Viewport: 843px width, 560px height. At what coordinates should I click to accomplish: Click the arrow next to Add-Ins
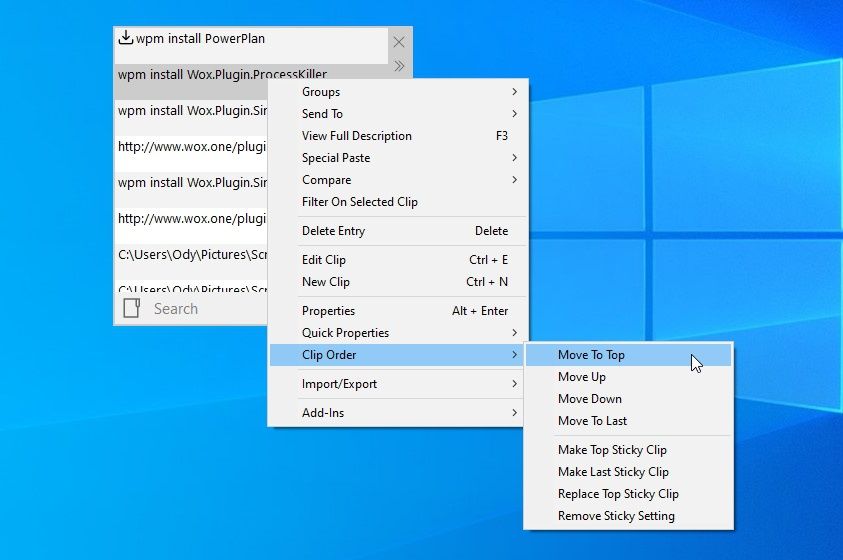[515, 413]
